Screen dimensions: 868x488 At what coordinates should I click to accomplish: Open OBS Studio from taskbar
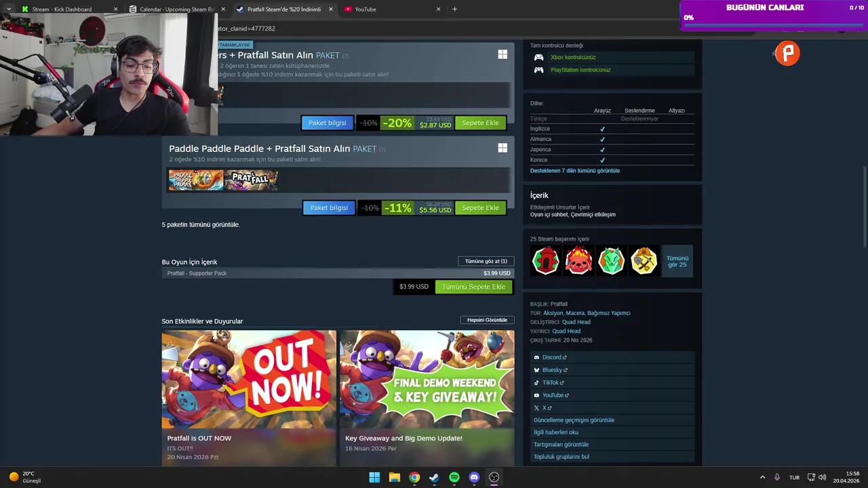[494, 477]
